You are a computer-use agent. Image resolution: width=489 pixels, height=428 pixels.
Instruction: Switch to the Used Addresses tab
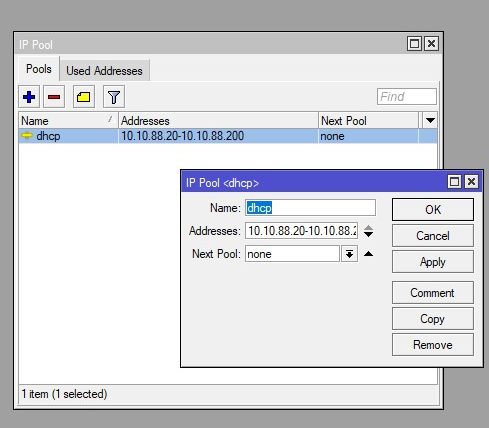[x=104, y=71]
